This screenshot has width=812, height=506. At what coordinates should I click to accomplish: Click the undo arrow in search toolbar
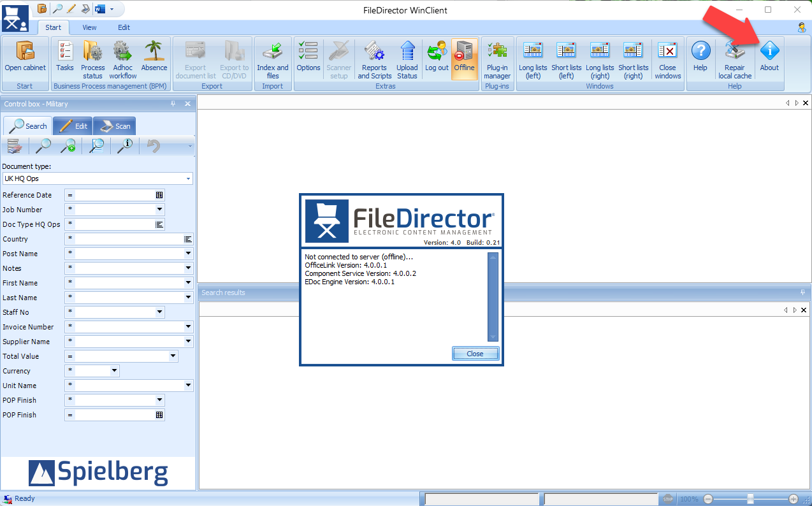(x=153, y=146)
